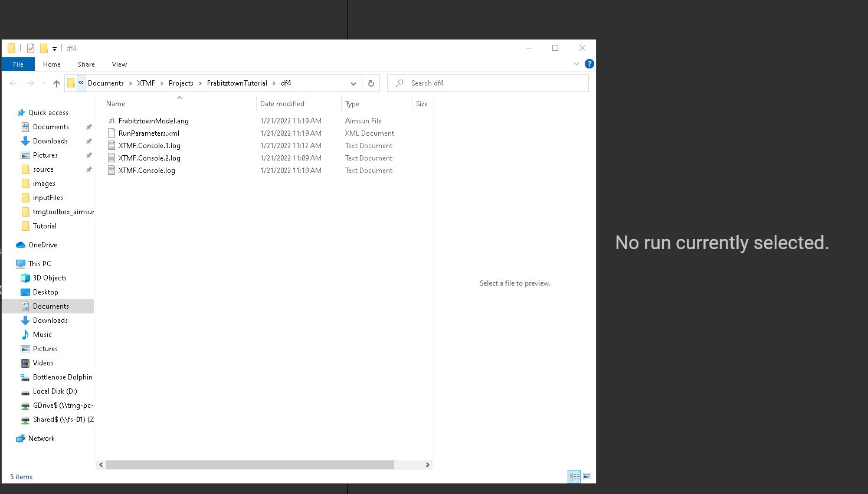Click the new folder icon in Quick Access Toolbar
Screen dimensions: 868x494
click(42, 48)
